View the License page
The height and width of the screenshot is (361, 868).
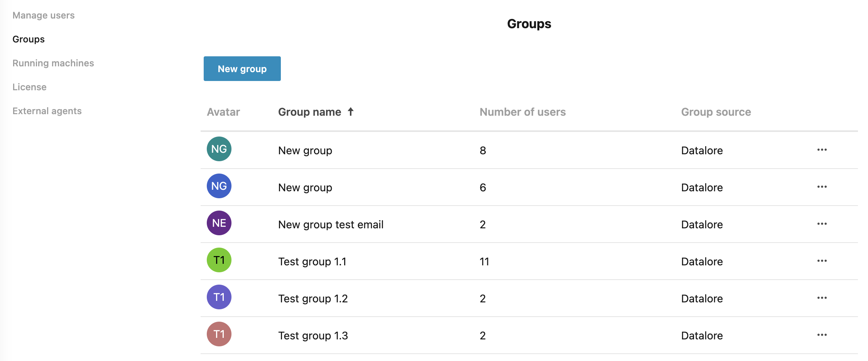click(x=29, y=87)
